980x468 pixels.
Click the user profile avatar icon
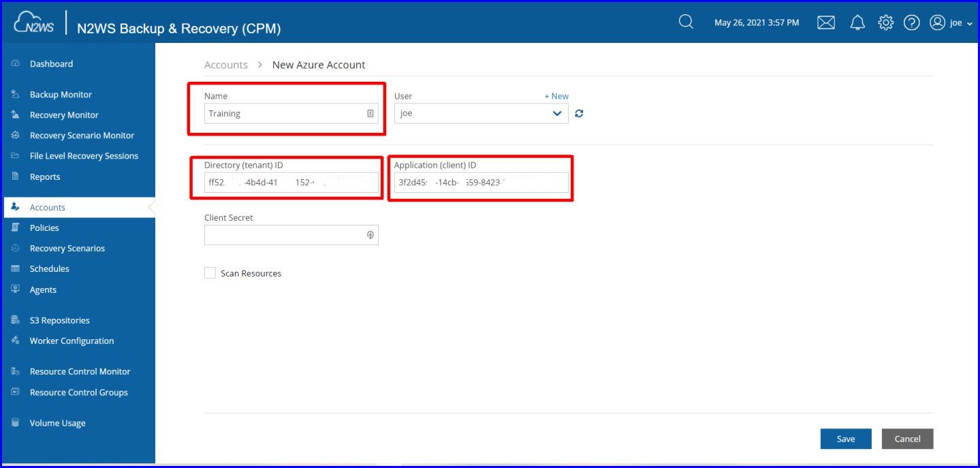[x=938, y=22]
